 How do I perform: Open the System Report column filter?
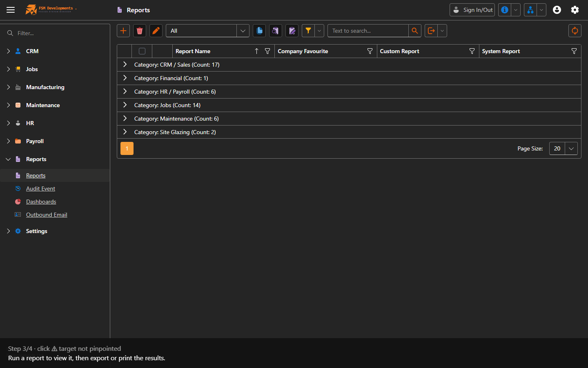coord(574,51)
